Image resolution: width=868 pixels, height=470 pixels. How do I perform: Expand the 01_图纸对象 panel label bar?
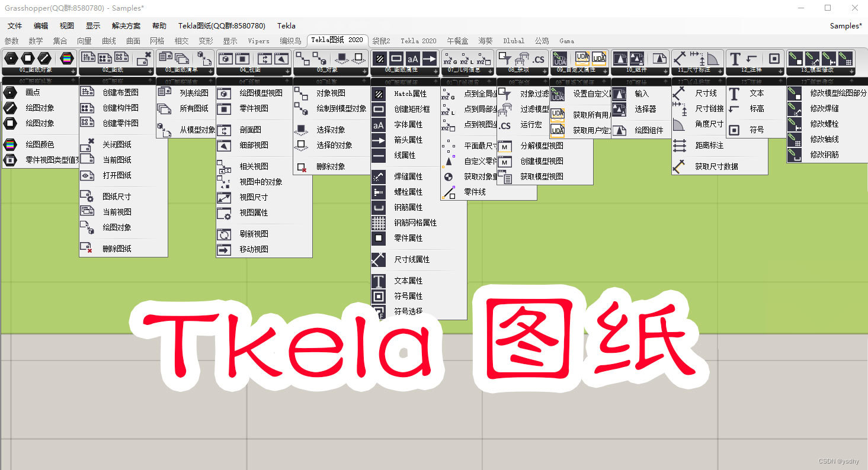40,70
